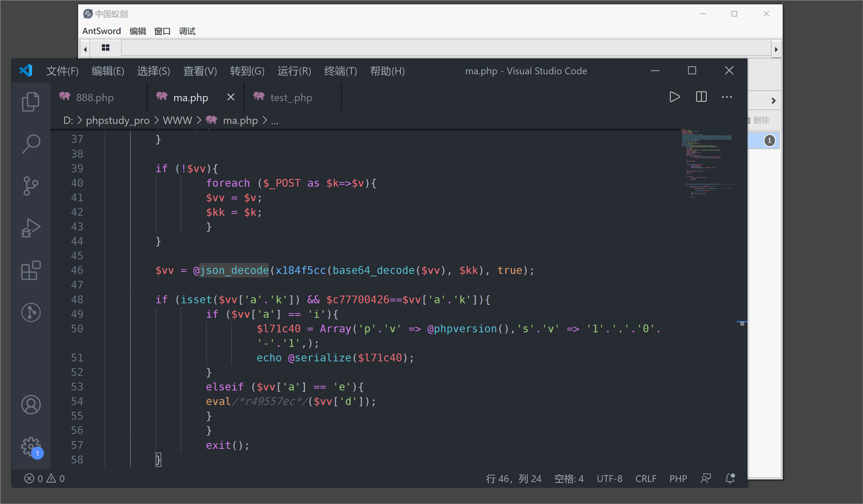
Task: Open the AntSword menu in AntSword window
Action: [x=101, y=31]
